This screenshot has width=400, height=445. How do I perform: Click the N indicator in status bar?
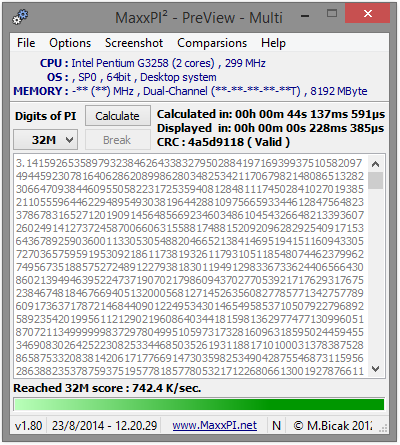point(276,426)
